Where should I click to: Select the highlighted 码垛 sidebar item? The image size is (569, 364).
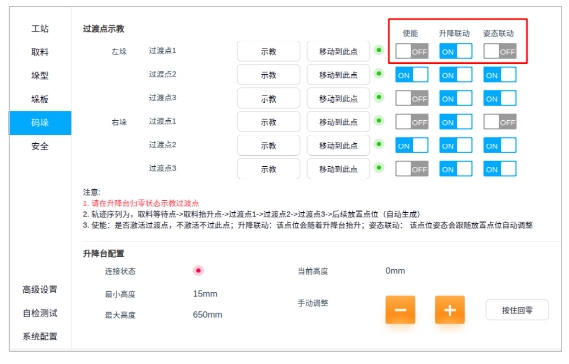pos(40,123)
